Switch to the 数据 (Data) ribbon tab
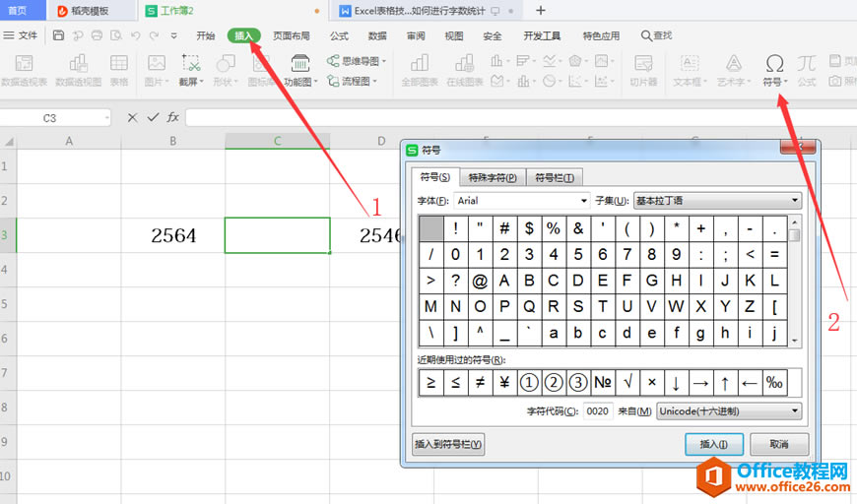 pyautogui.click(x=377, y=36)
